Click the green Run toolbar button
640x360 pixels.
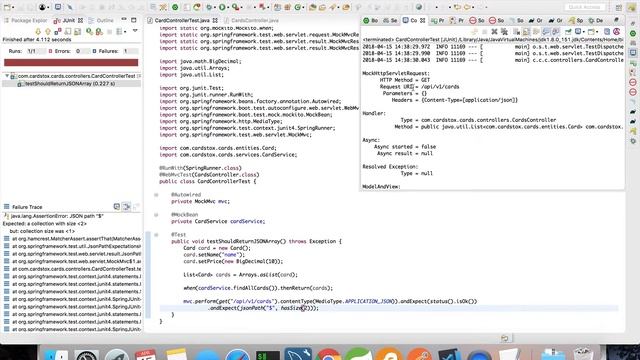point(222,7)
